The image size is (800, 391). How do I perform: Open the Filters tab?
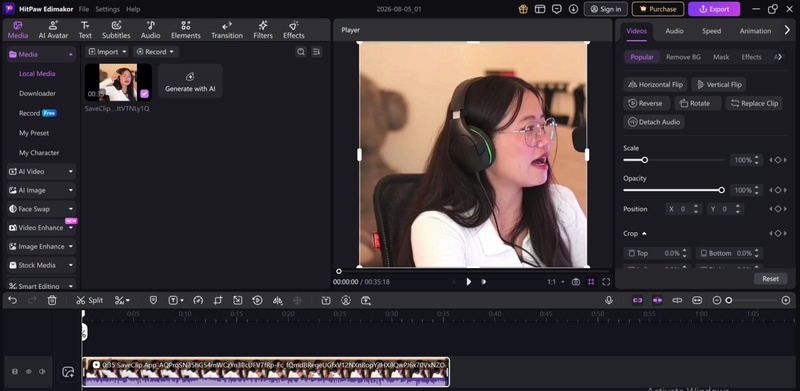click(263, 30)
